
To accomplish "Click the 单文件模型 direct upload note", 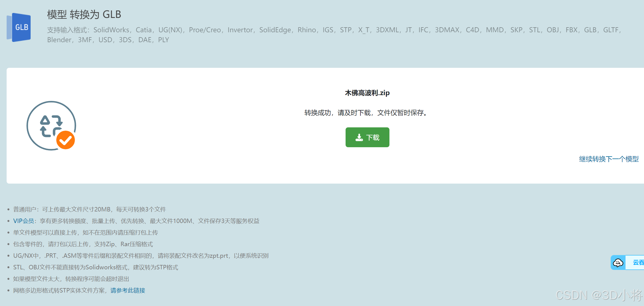I will [85, 232].
